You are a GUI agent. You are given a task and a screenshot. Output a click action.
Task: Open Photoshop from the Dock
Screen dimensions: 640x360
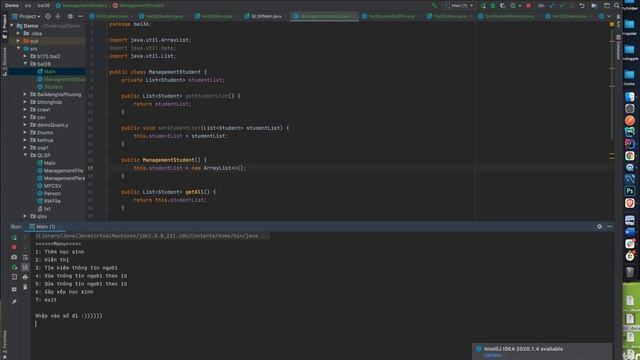[x=630, y=191]
